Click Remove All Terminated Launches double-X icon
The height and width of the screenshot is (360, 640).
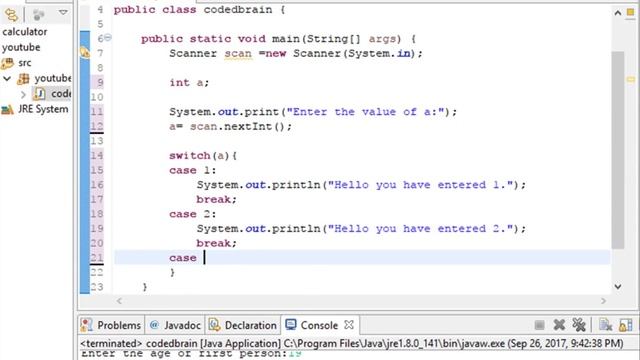click(x=579, y=325)
